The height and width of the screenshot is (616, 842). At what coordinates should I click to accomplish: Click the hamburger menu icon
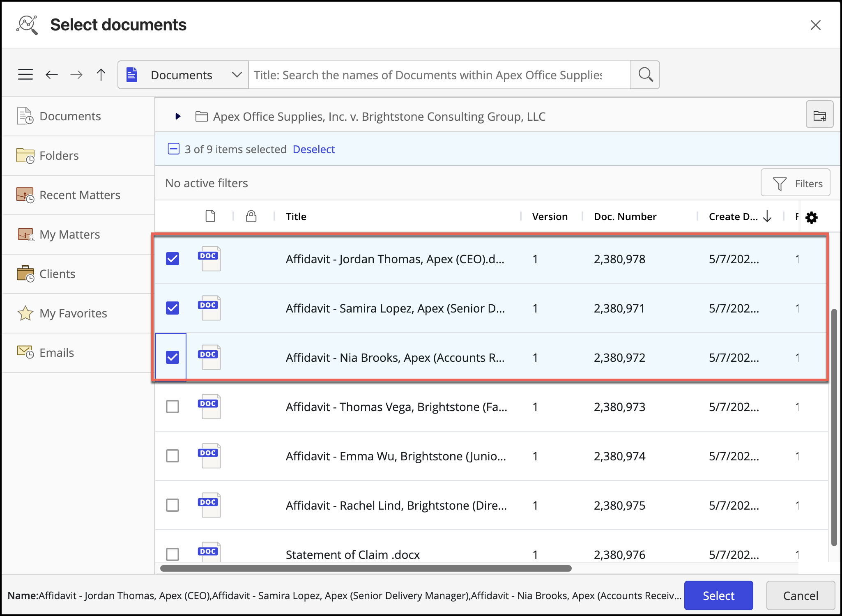[25, 75]
